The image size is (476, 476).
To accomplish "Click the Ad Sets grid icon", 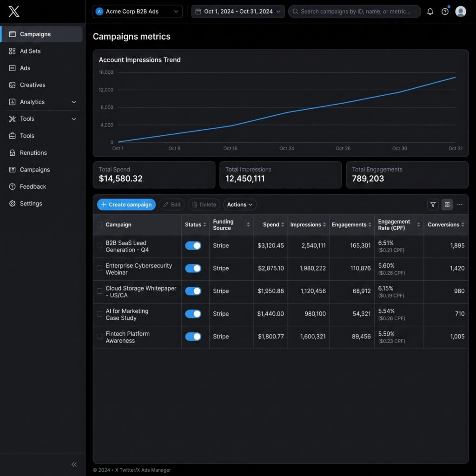I will (x=12, y=51).
